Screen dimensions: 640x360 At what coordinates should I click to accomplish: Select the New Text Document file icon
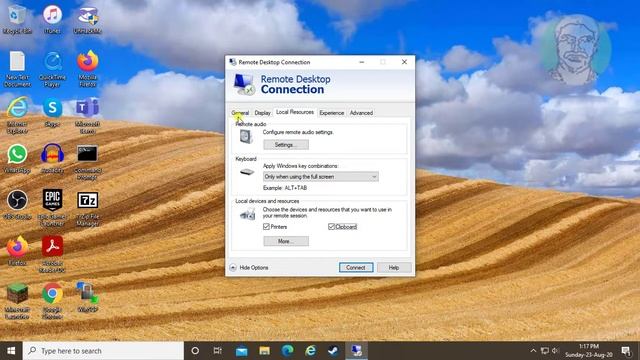point(17,69)
